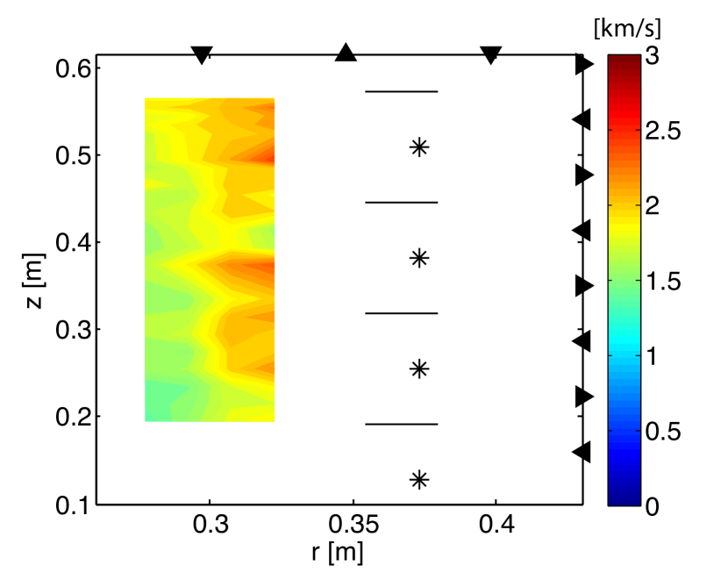Click the "r [m]" horizontal axis label
Viewport: 728px width, 573px height.
[338, 552]
